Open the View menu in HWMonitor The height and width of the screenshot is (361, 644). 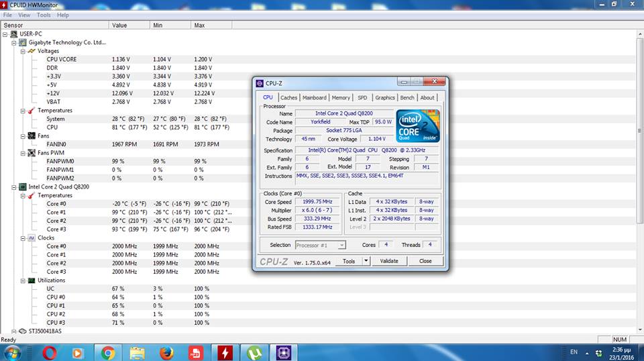tap(24, 15)
